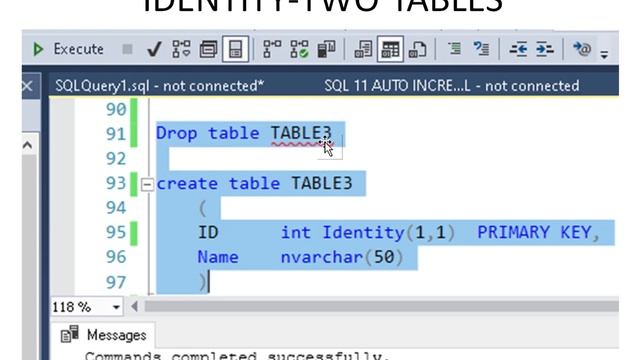This screenshot has width=640, height=360.
Task: Click line number 97 in the gutter
Action: pos(116,282)
